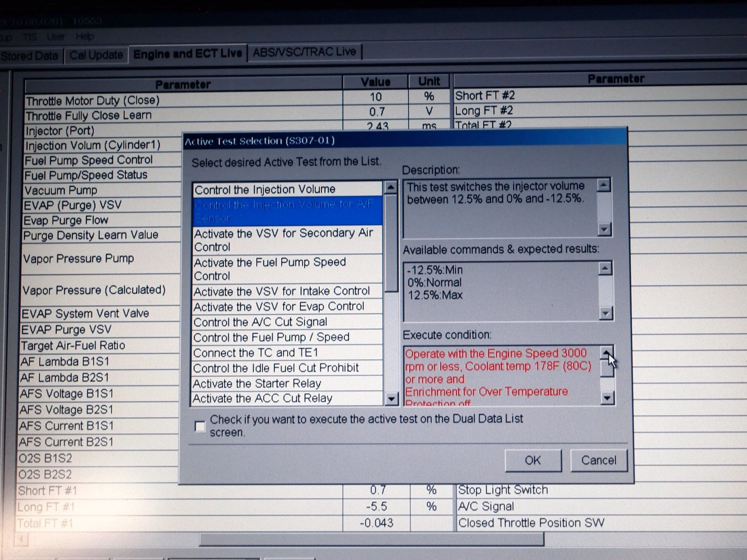Click the left Parameter column header
The width and height of the screenshot is (747, 560).
tap(183, 84)
